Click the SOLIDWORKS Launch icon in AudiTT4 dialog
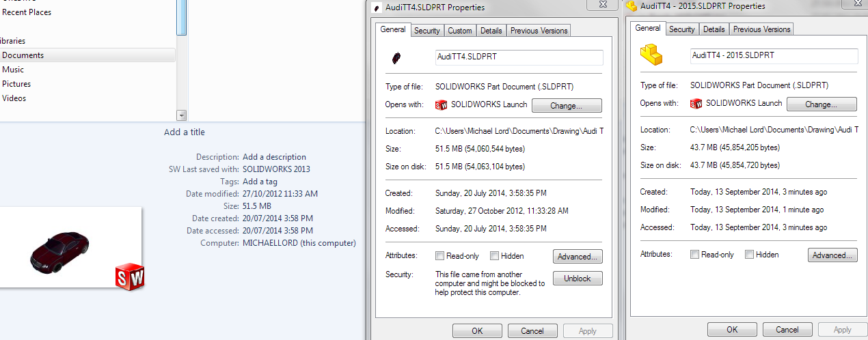868x340 pixels. [441, 105]
